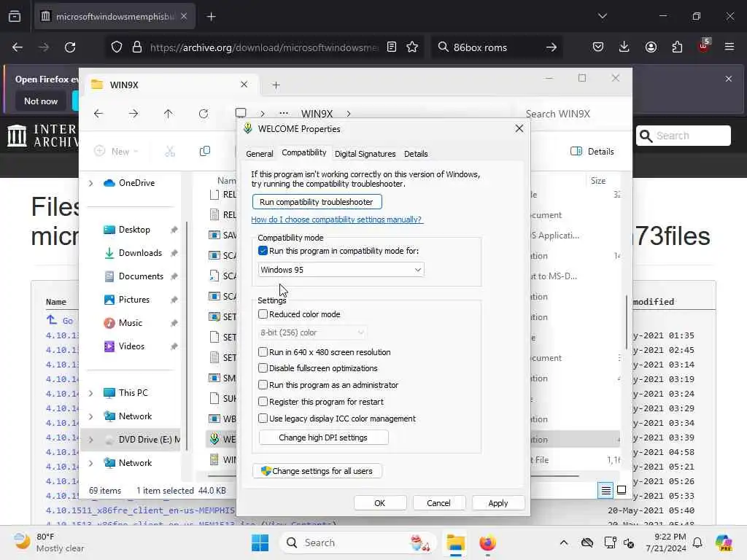Image resolution: width=747 pixels, height=560 pixels.
Task: Select microsoftwindowsmemphis Firefox tab
Action: click(x=115, y=16)
